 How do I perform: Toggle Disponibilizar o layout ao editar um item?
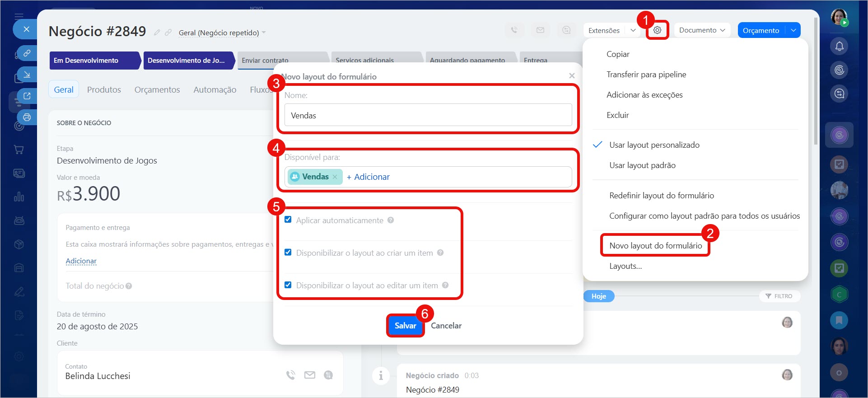288,285
